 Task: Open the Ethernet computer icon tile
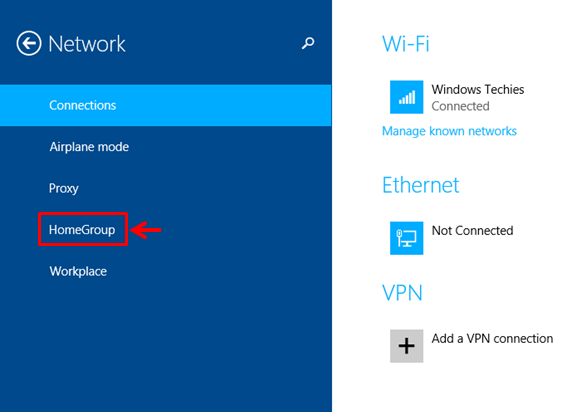[x=406, y=238]
